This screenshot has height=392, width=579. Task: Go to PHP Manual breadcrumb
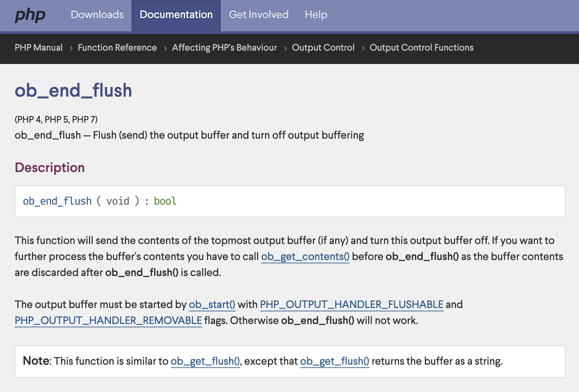click(39, 48)
